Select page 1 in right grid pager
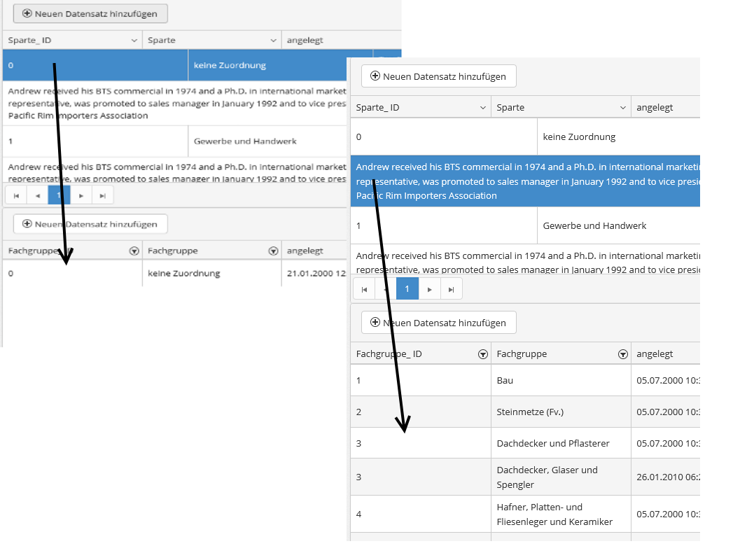The image size is (747, 560). (407, 289)
